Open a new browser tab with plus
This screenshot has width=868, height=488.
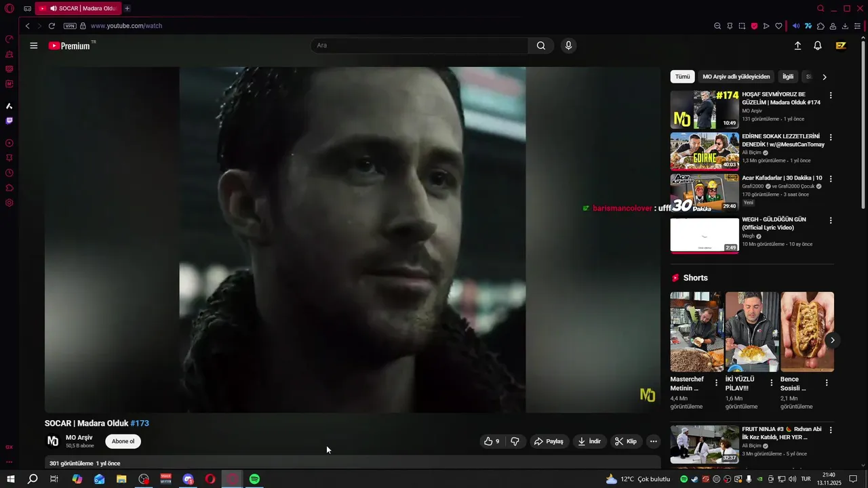pyautogui.click(x=127, y=8)
